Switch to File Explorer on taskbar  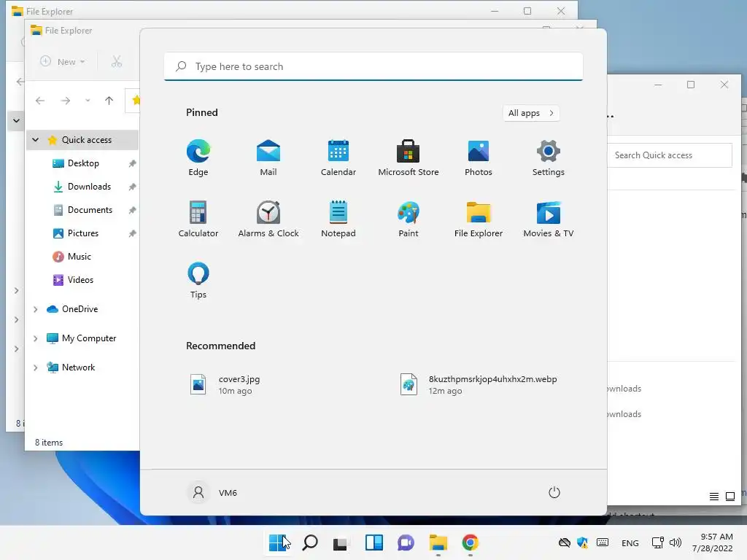pyautogui.click(x=438, y=542)
